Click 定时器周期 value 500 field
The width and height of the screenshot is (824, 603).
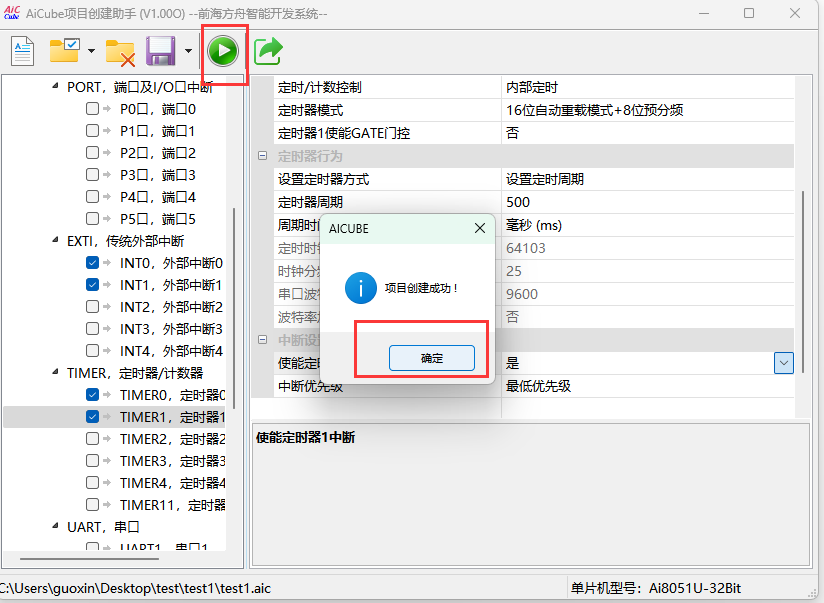point(647,202)
